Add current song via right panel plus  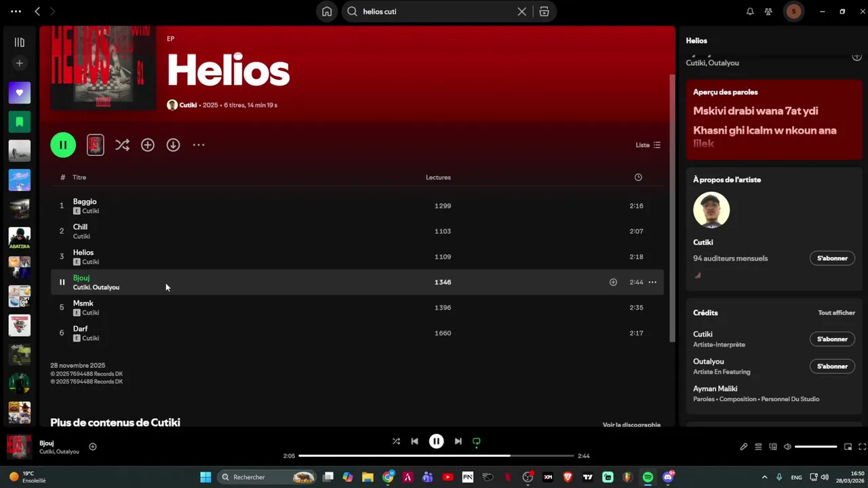[x=856, y=57]
